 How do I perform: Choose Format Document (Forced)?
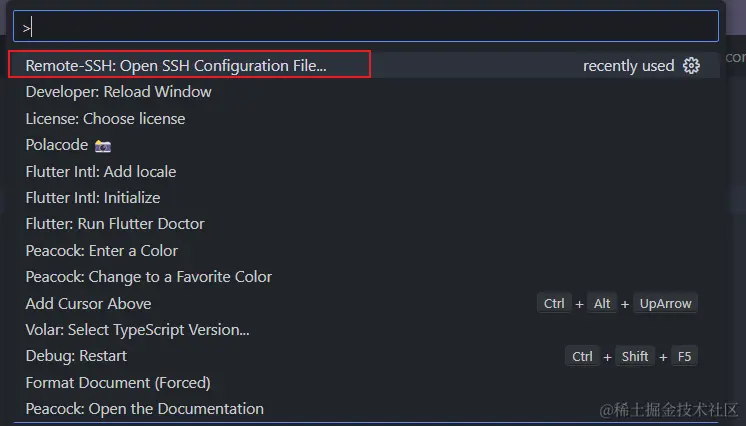[x=364, y=382]
